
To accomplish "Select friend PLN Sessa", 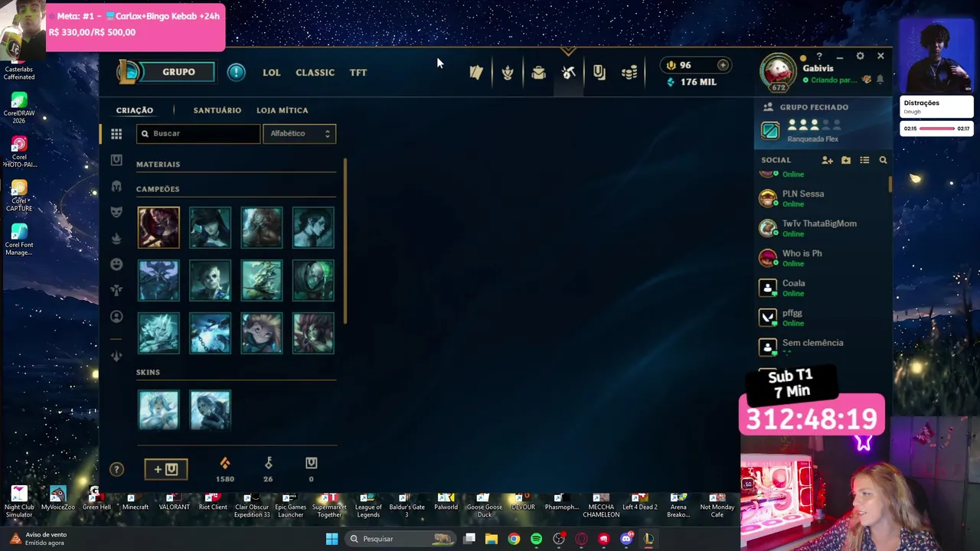I will pos(822,198).
